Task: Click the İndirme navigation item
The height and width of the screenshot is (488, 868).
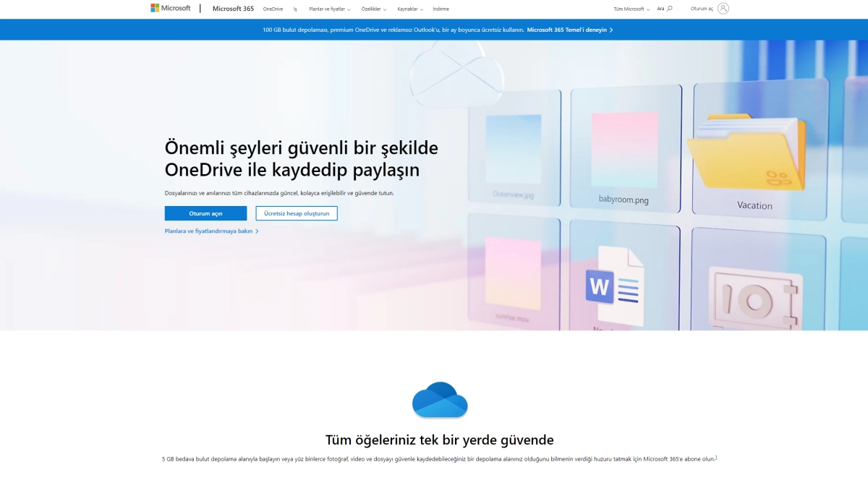Action: (x=440, y=9)
